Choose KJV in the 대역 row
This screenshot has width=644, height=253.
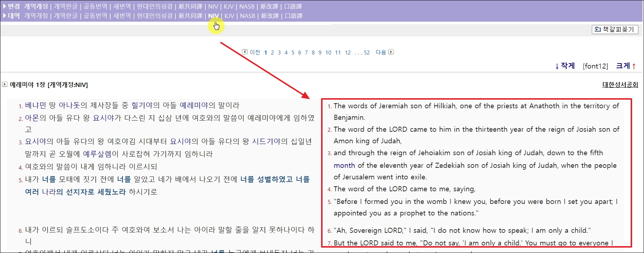230,16
